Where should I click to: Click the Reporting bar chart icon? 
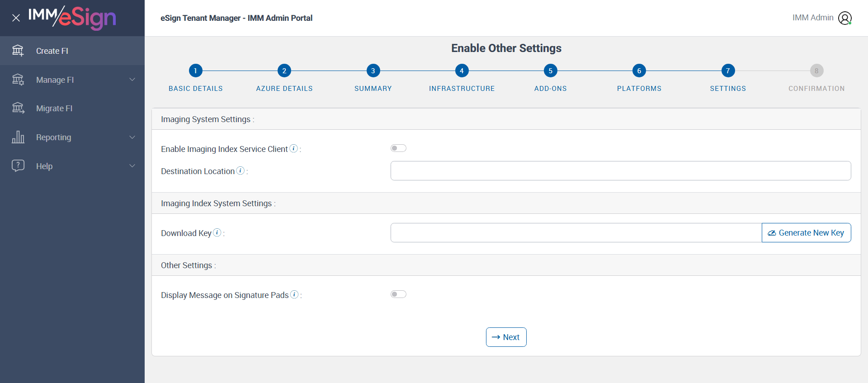[18, 137]
